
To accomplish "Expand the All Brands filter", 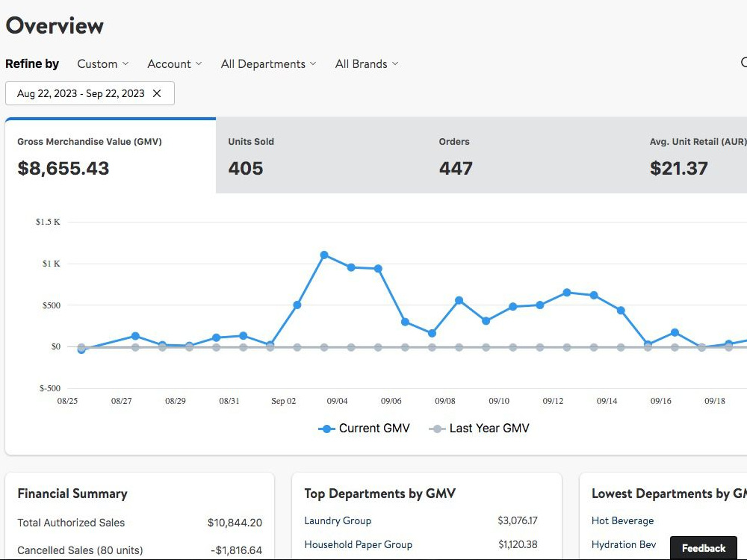I will 366,63.
